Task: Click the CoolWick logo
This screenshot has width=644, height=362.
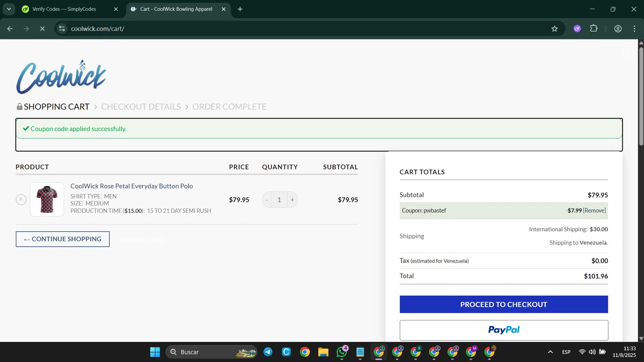Action: [x=61, y=77]
